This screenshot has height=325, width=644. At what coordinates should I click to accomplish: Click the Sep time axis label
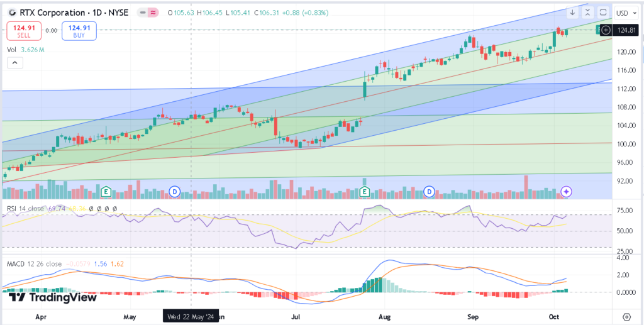474,317
